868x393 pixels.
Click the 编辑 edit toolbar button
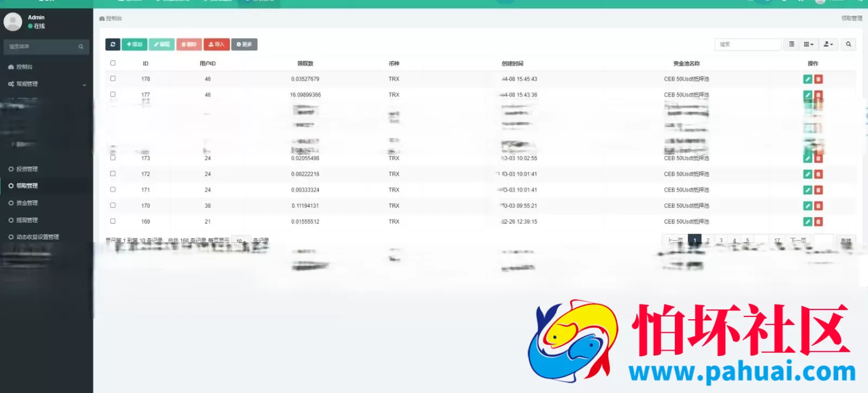[x=162, y=45]
